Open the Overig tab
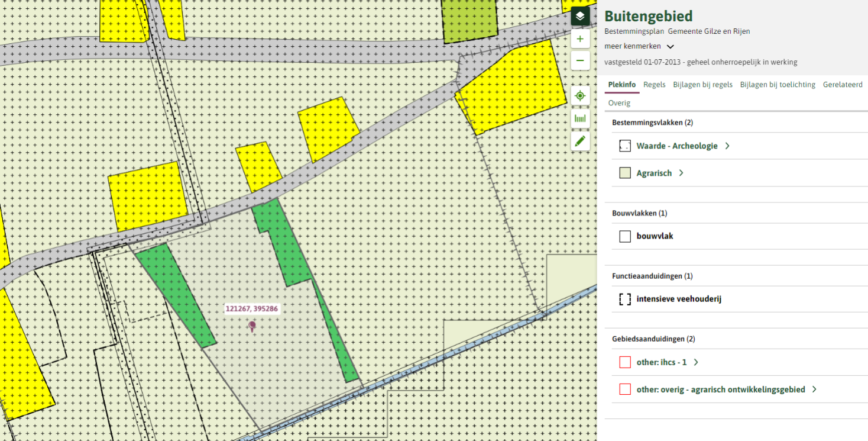Image resolution: width=868 pixels, height=441 pixels. click(619, 103)
